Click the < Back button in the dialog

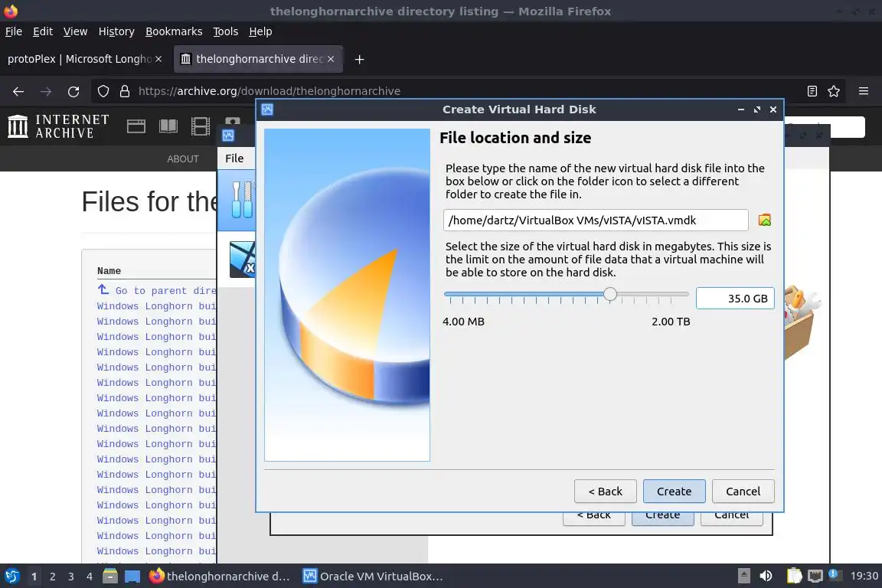coord(606,492)
